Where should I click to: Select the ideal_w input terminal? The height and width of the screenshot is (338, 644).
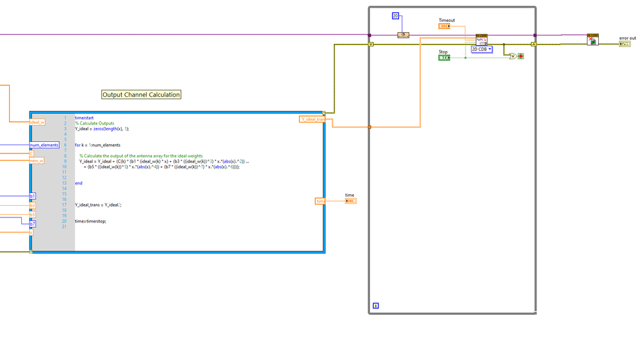37,122
